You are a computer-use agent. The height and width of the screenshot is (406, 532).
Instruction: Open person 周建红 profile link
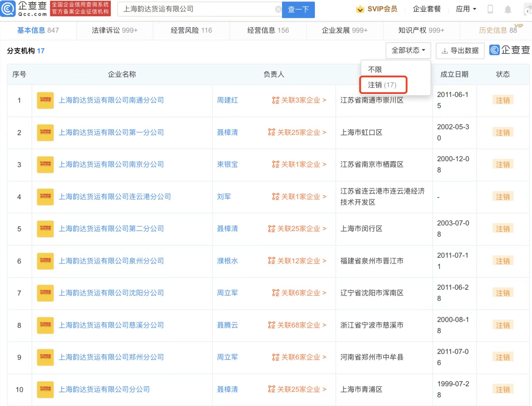click(227, 100)
